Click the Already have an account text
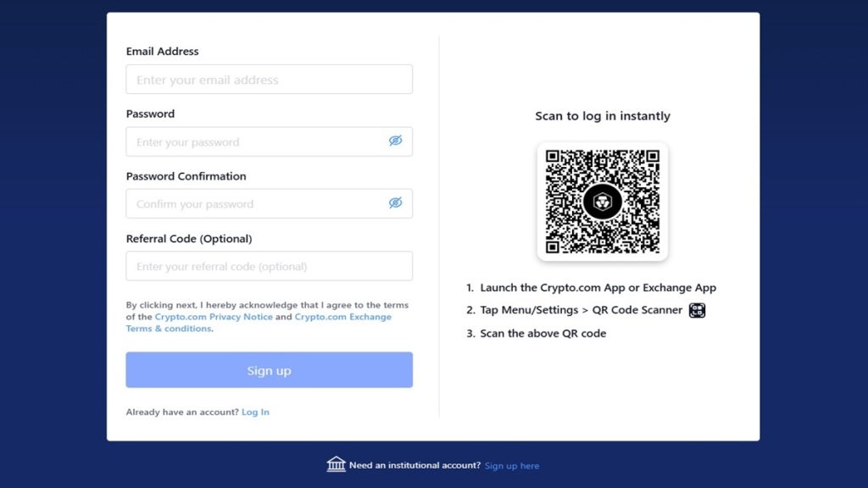Viewport: 868px width, 488px height. 181,412
